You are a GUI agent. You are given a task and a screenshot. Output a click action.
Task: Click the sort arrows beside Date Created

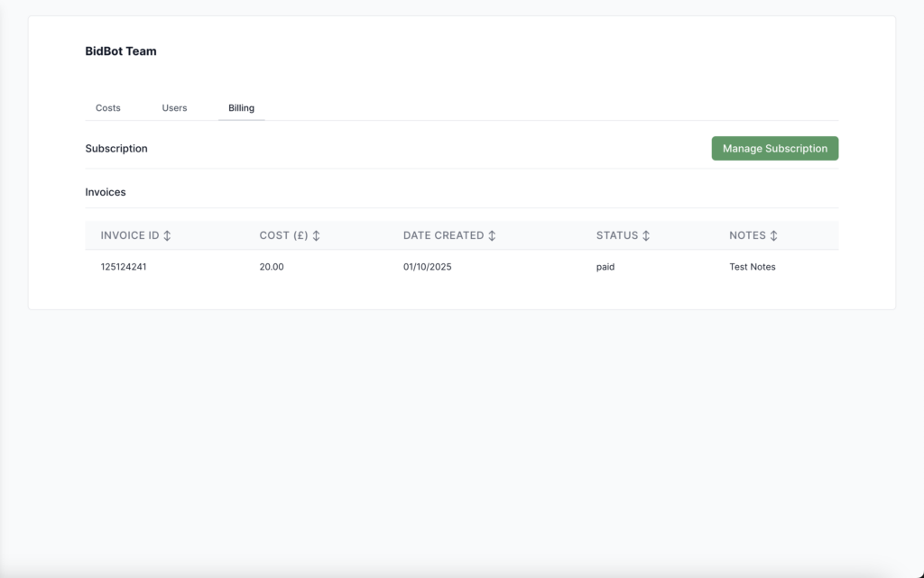492,235
